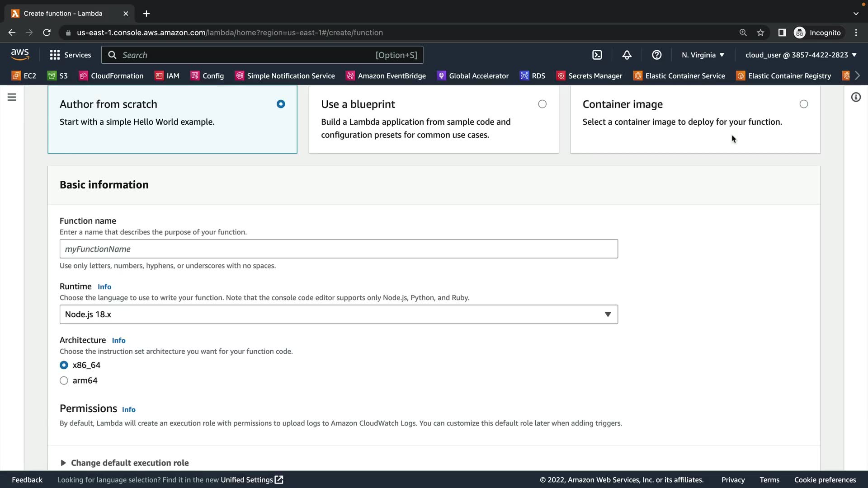
Task: Open the info panel icon at right
Action: (856, 97)
